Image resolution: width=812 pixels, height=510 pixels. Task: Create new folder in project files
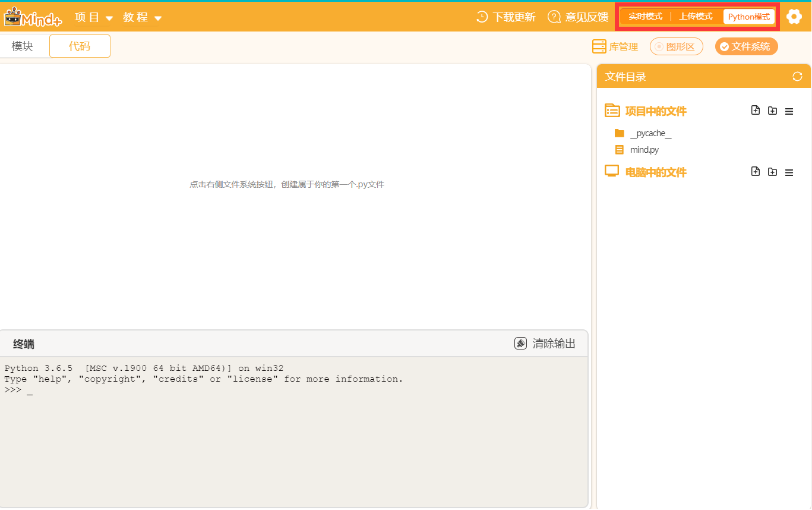tap(772, 111)
